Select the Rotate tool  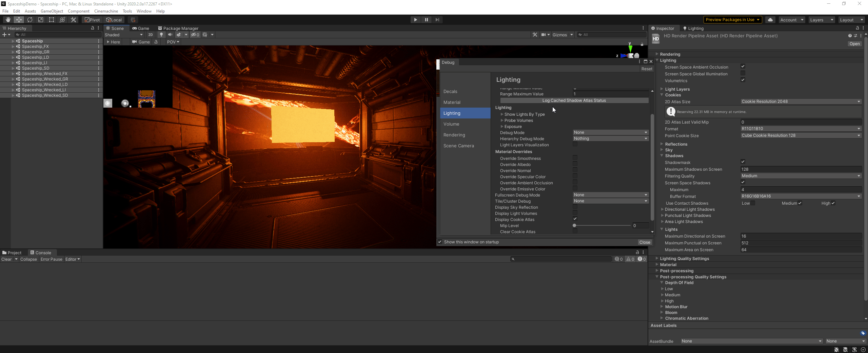(x=30, y=20)
